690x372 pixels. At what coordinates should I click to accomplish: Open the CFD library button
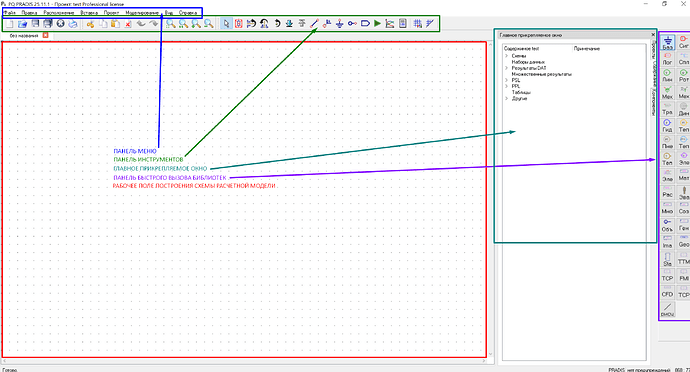668,291
